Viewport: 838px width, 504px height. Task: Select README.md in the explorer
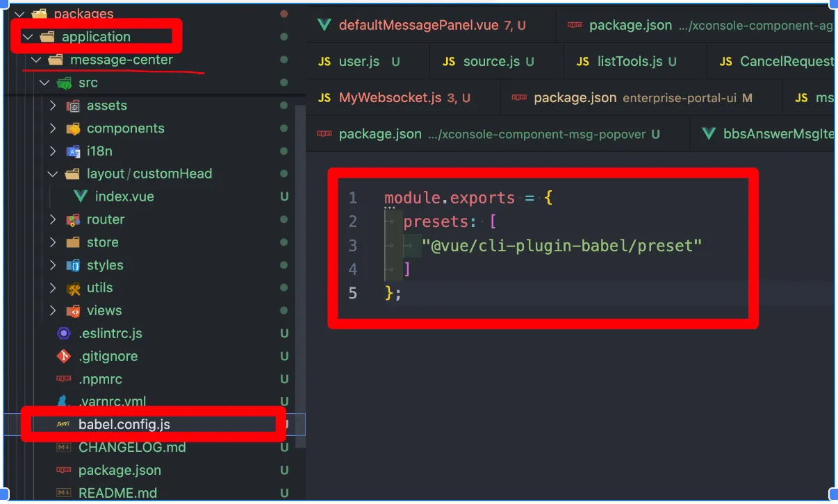coord(117,493)
